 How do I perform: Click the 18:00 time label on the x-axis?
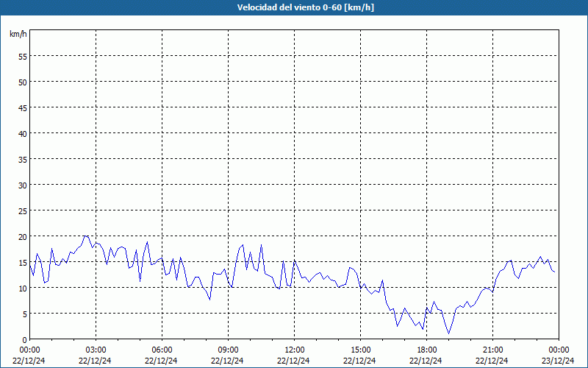pyautogui.click(x=427, y=350)
